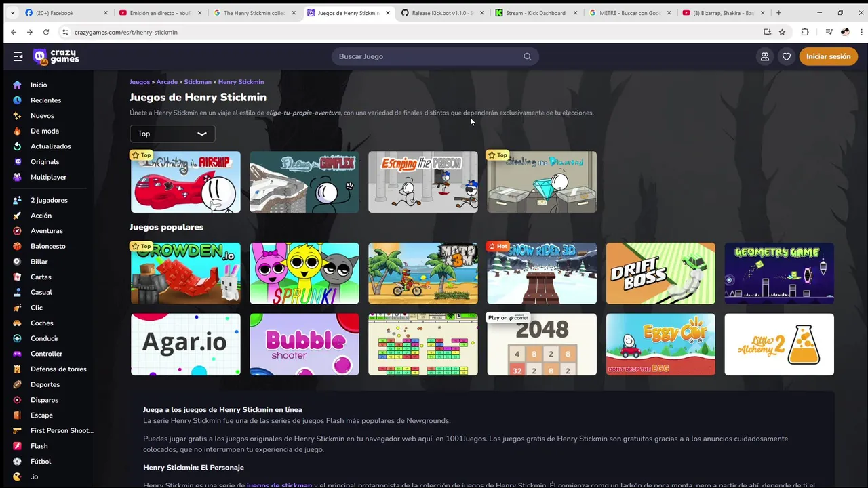Screen dimensions: 868x488
Task: Click the Controller gamepad icon
Action: [17, 354]
